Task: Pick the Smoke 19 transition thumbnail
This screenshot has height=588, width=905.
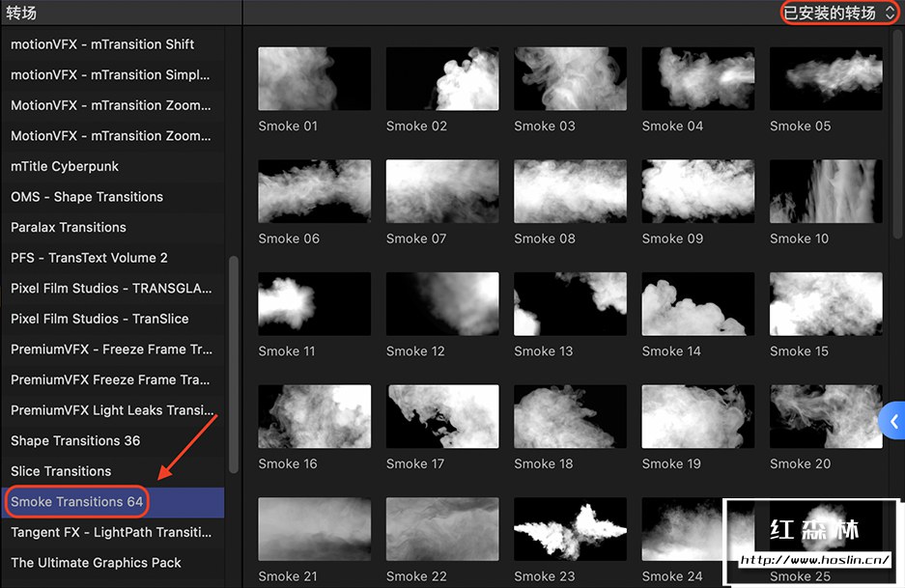Action: click(x=697, y=416)
